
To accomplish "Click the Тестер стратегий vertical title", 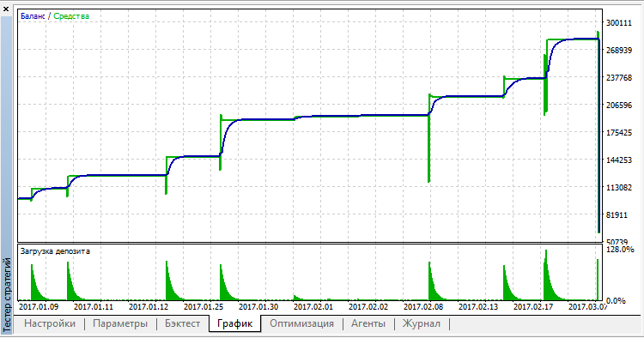I will click(7, 294).
